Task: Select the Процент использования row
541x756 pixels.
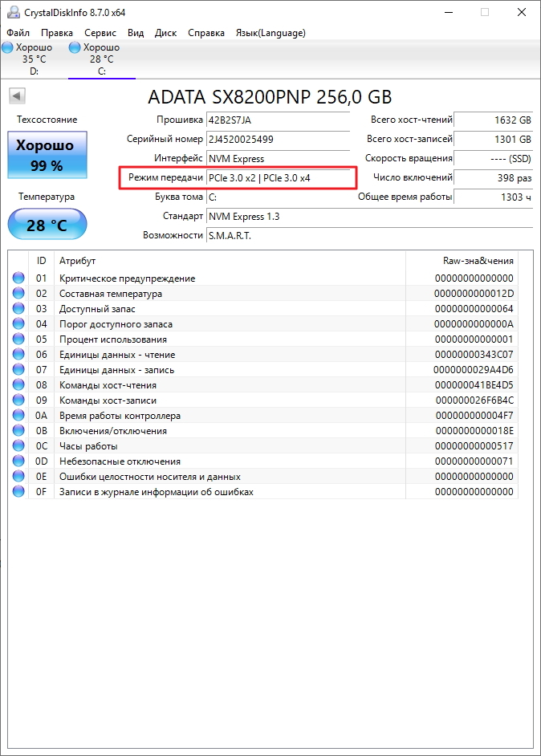Action: click(263, 339)
